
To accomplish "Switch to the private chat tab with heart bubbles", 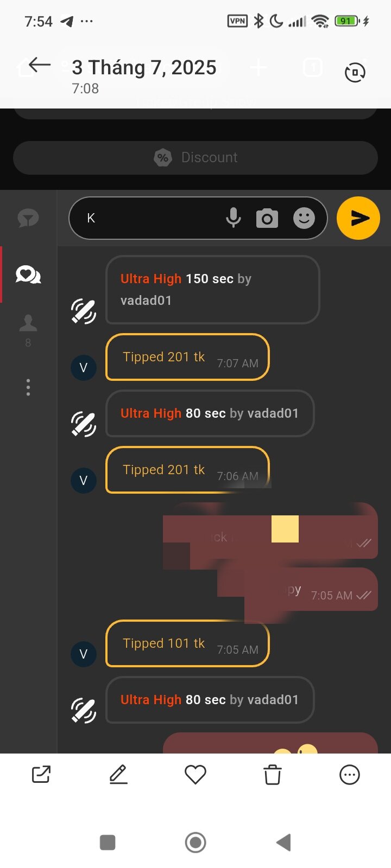I will tap(28, 275).
